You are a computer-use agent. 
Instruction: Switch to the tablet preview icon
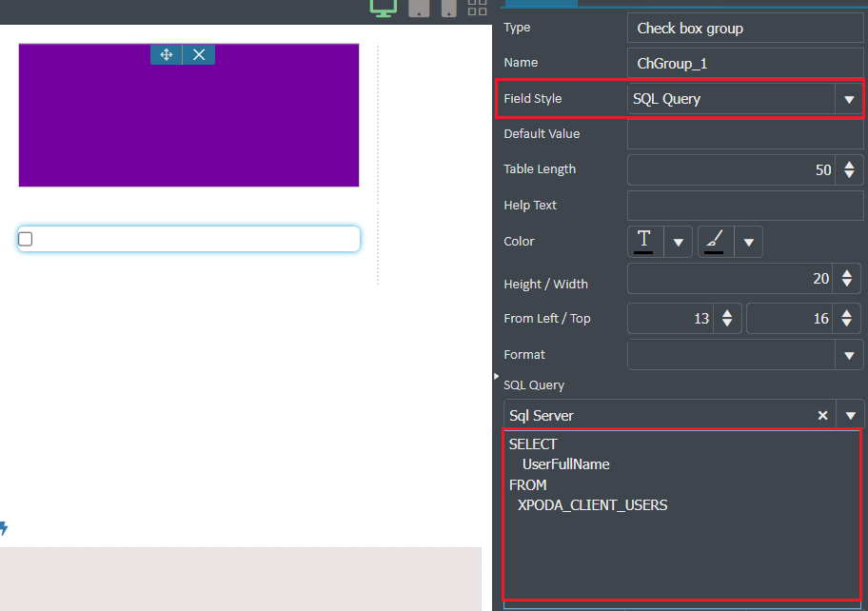tap(419, 8)
